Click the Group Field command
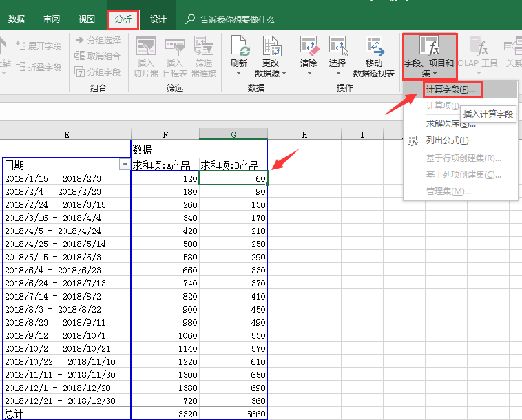 (97, 72)
